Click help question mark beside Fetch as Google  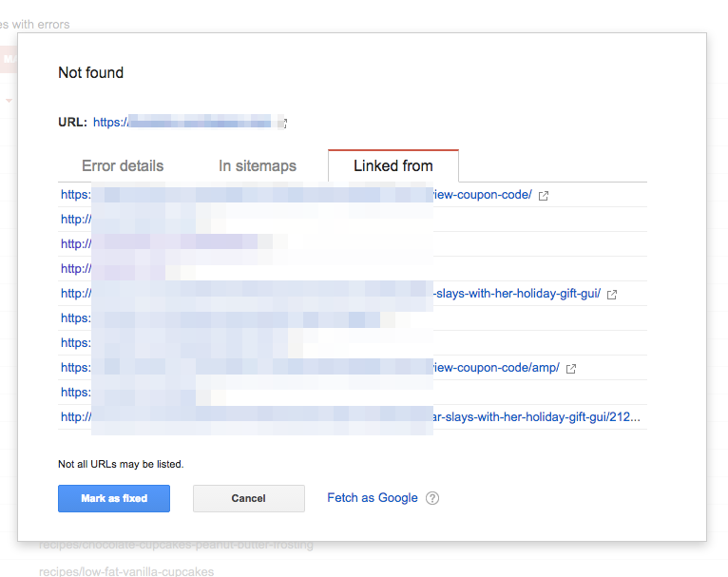coord(432,498)
